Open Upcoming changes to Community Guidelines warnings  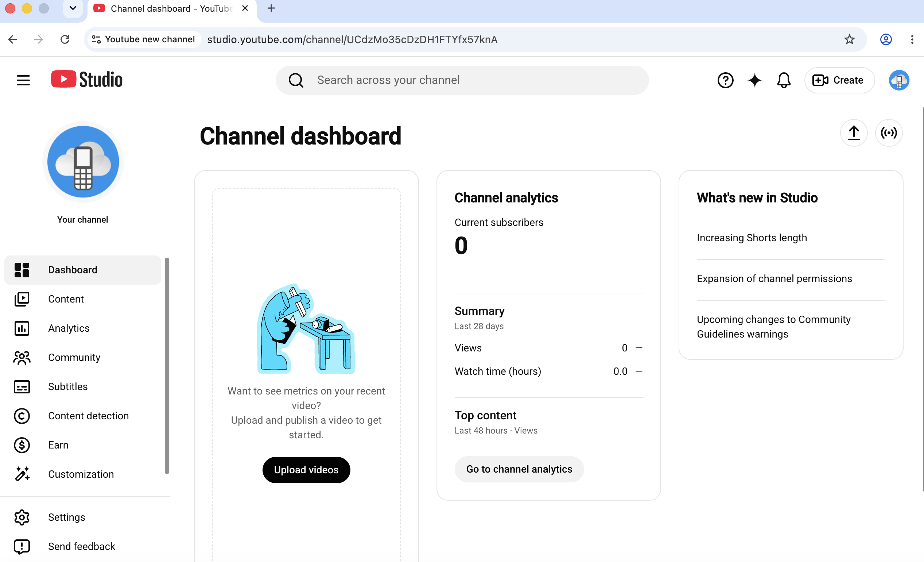click(774, 327)
